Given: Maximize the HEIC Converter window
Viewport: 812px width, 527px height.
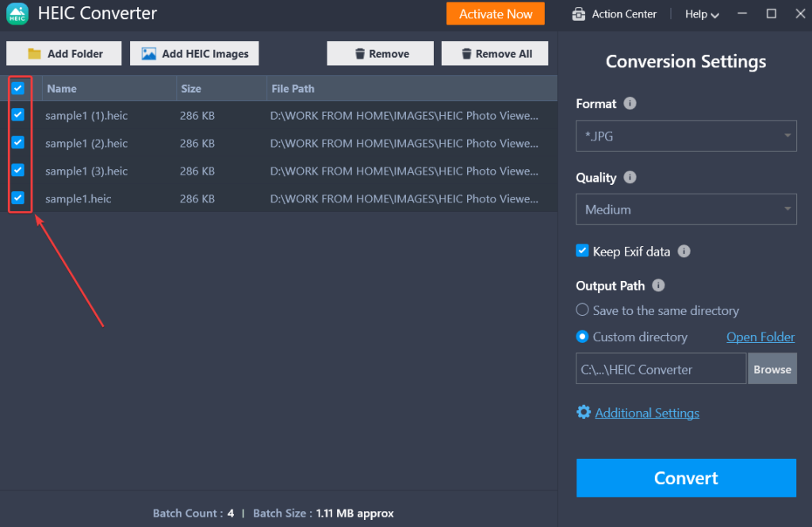Looking at the screenshot, I should [x=771, y=13].
